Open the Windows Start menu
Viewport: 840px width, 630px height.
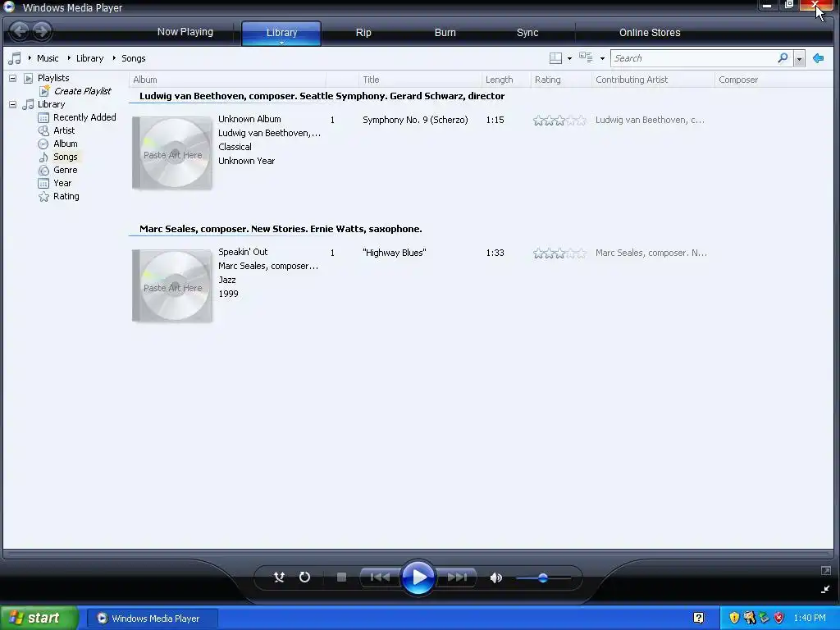[x=39, y=618]
